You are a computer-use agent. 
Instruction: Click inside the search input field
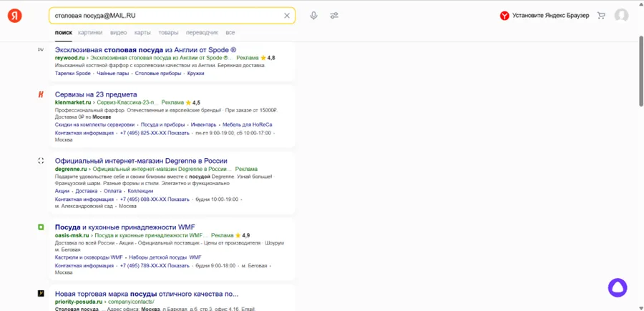point(165,16)
